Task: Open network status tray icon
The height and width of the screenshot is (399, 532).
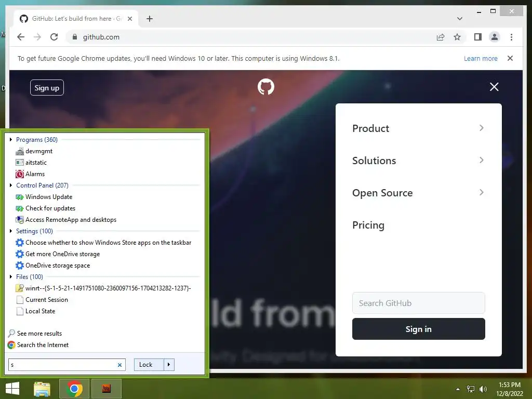Action: (471, 389)
